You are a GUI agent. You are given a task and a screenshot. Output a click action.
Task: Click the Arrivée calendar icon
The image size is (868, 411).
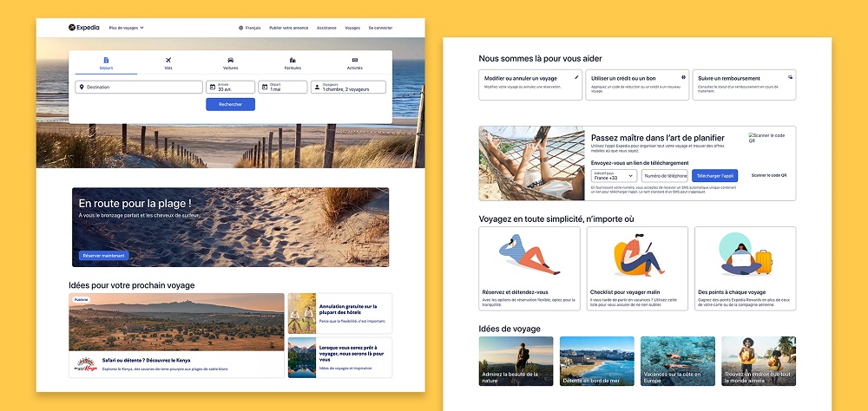point(212,87)
